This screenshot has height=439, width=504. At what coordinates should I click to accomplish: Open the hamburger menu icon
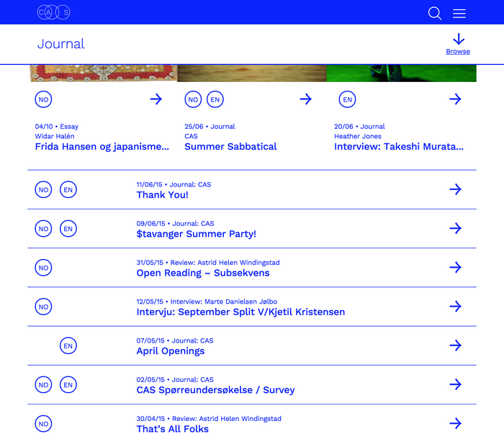[x=459, y=14]
